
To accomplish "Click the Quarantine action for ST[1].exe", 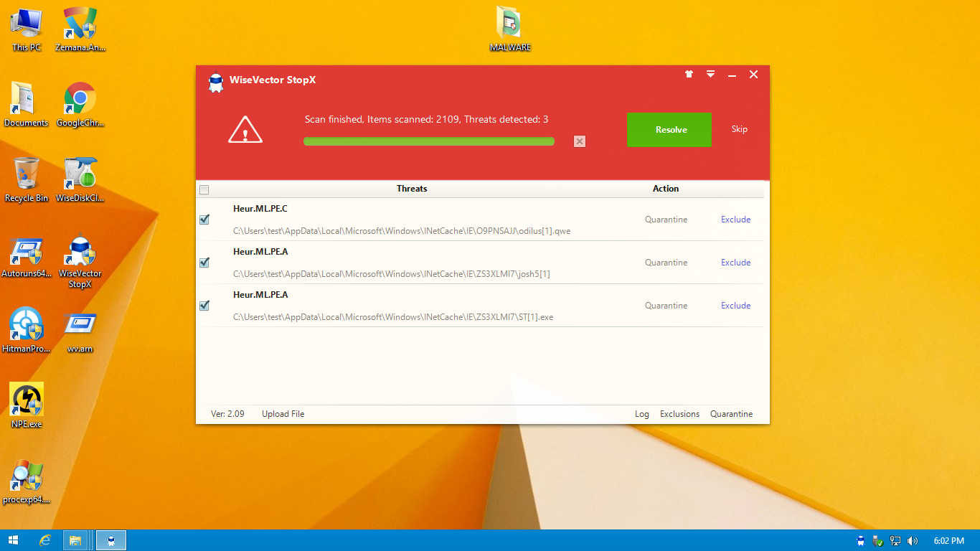I will point(666,306).
